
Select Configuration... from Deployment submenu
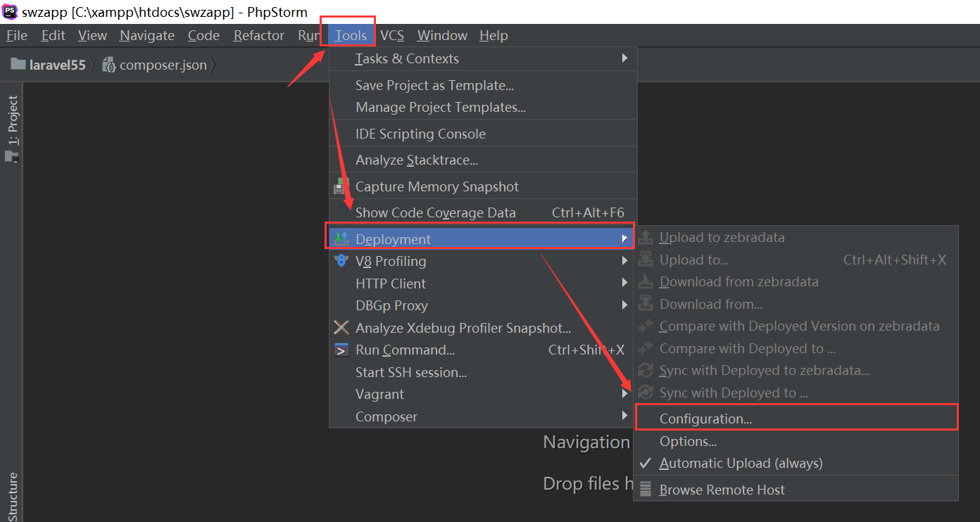click(x=705, y=419)
